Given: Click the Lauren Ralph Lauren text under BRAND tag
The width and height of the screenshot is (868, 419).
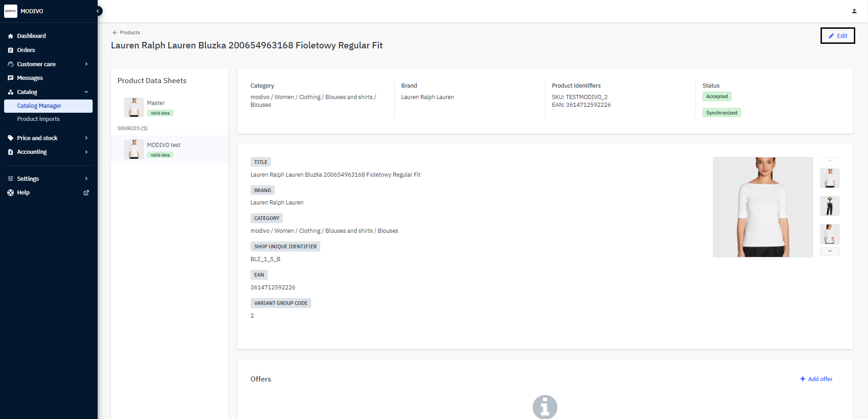Looking at the screenshot, I should coord(277,203).
